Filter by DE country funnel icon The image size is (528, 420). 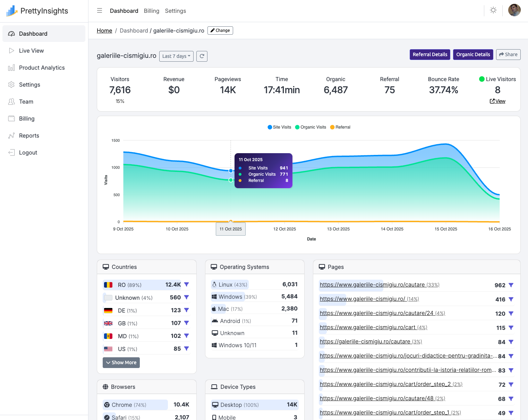(186, 310)
